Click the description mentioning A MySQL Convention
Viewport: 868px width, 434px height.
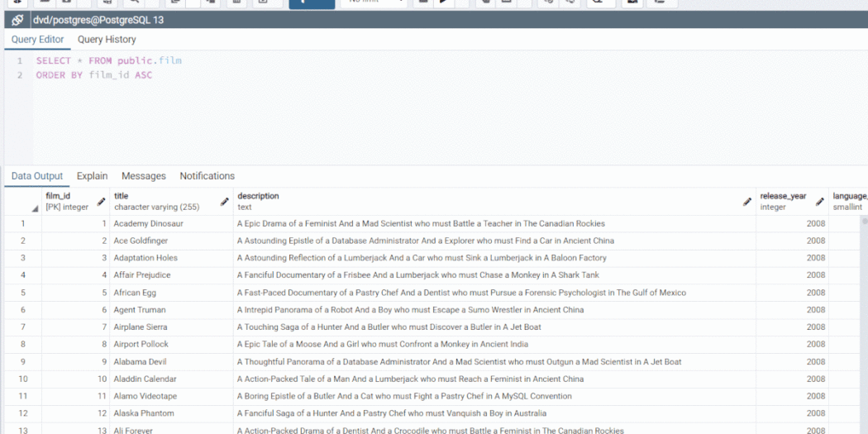[495, 396]
